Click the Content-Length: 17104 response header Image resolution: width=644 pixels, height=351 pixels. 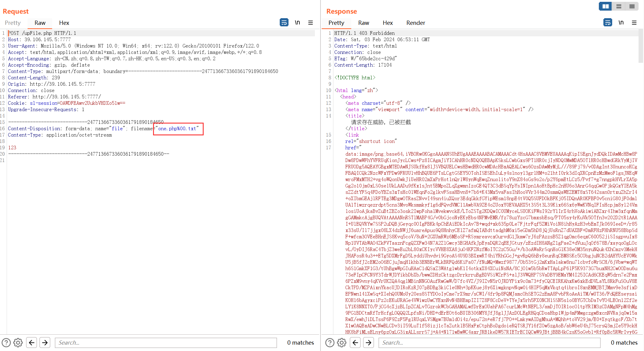pyautogui.click(x=363, y=65)
